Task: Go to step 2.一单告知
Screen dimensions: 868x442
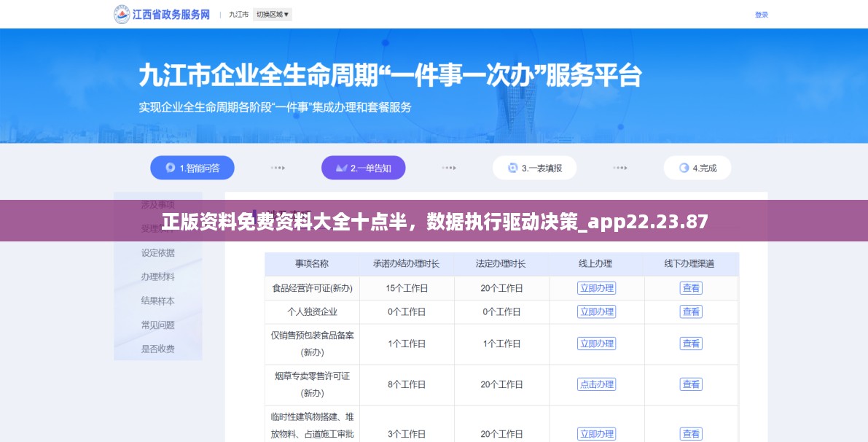Action: [x=363, y=168]
